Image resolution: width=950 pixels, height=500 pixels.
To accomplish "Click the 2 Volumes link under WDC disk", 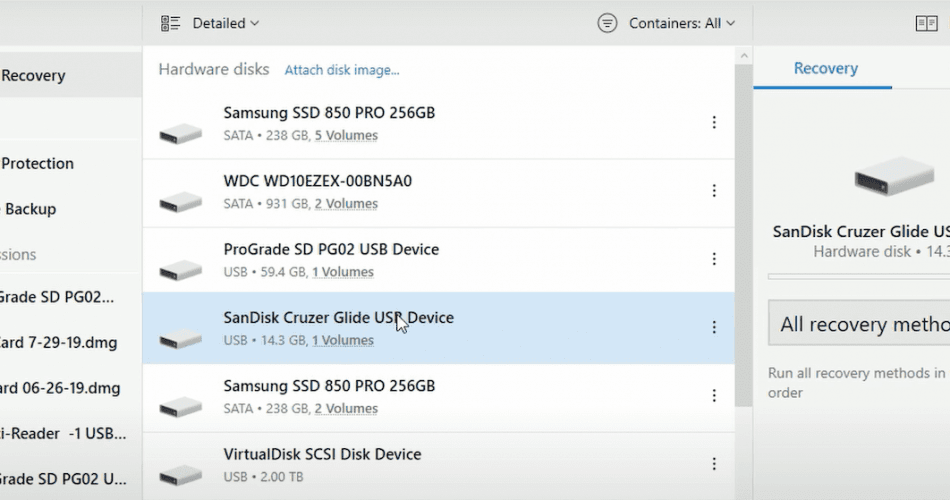I will tap(346, 204).
